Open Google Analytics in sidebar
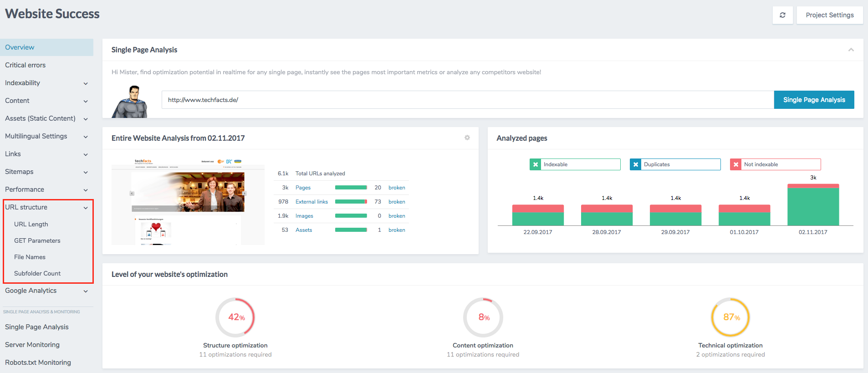 pos(31,291)
